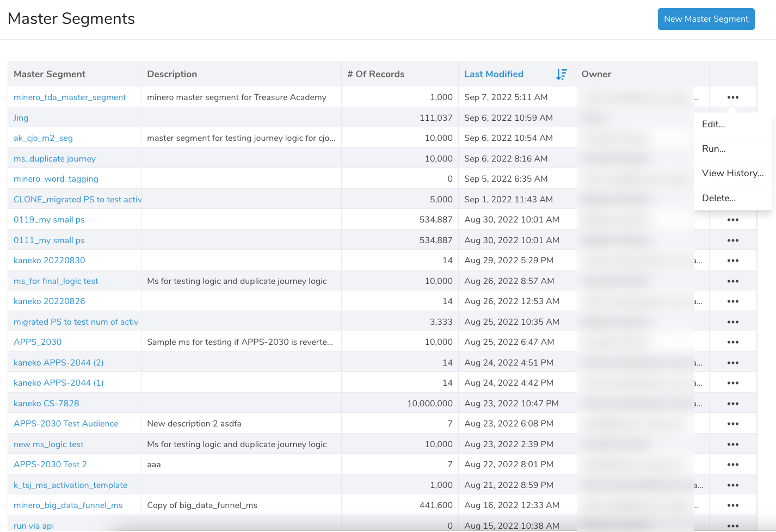Open three-dot menu for 0119_my small ps
776x532 pixels.
click(x=732, y=220)
